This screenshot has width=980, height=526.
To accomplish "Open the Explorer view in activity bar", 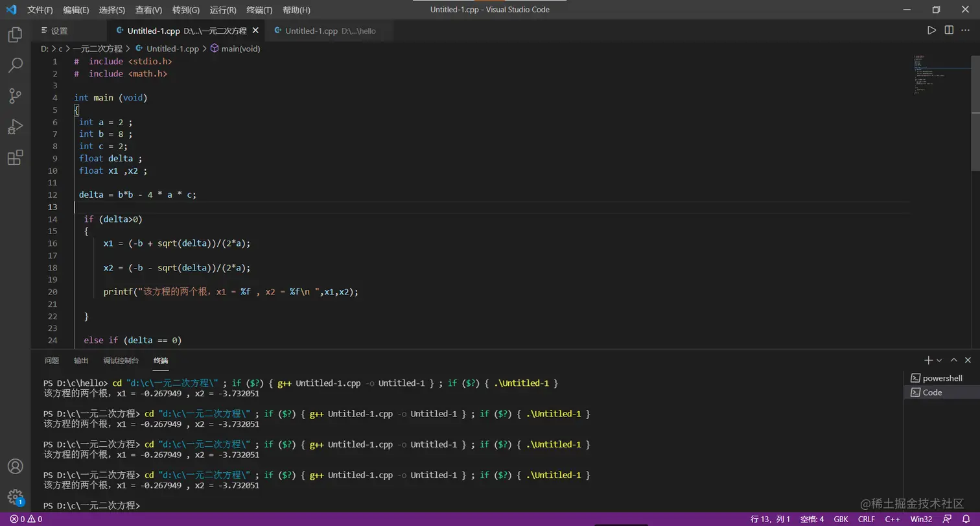I will point(15,34).
